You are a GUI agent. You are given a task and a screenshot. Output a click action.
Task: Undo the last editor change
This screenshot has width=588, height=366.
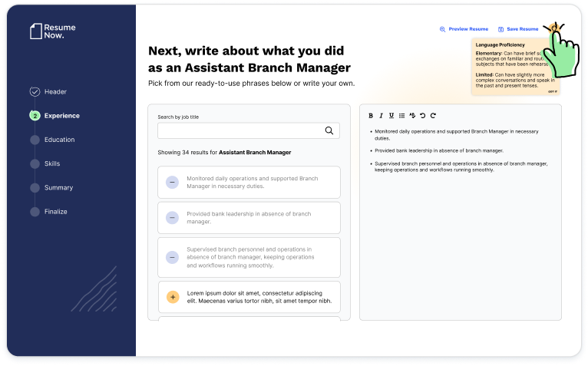pos(422,116)
